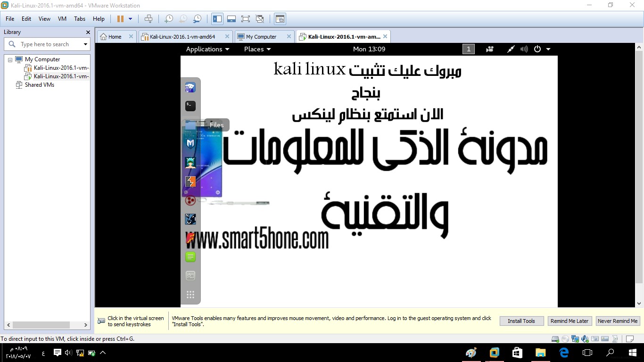The image size is (644, 362).
Task: Select Shared VMs in the library
Action: click(40, 85)
